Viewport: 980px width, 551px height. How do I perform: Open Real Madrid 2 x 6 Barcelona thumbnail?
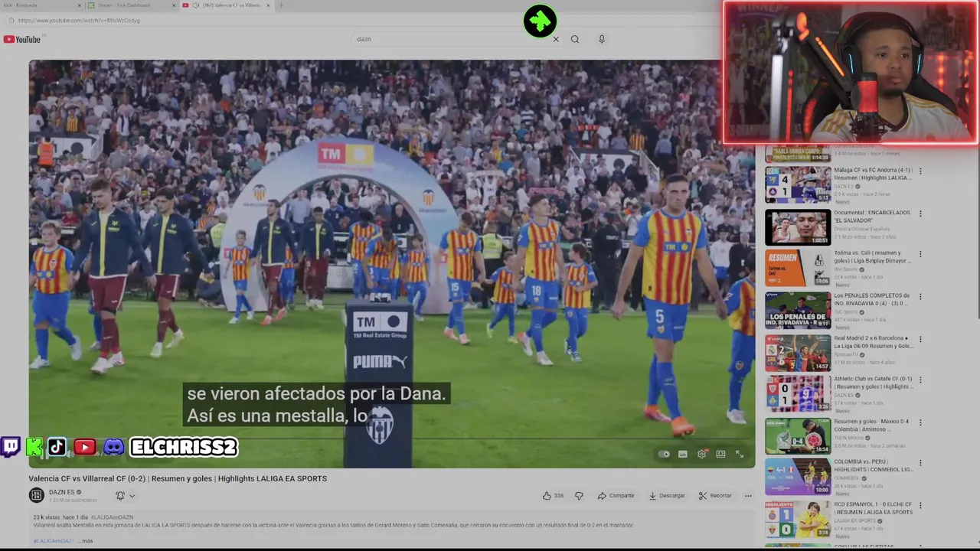[798, 353]
